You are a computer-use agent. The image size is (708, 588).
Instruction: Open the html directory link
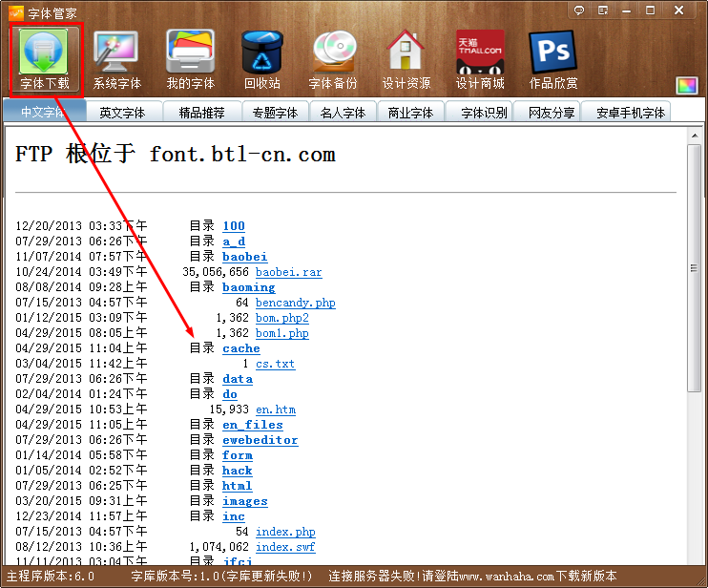tap(238, 486)
